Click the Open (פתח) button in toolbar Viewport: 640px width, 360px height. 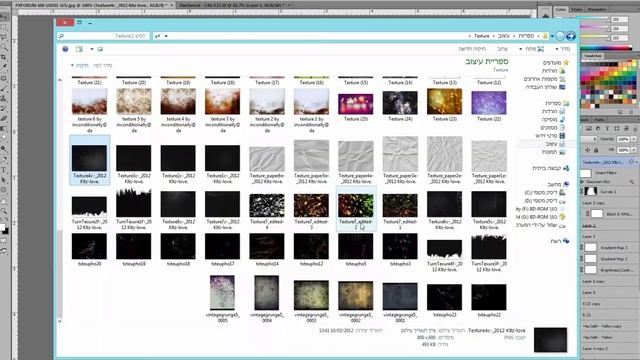[x=534, y=49]
